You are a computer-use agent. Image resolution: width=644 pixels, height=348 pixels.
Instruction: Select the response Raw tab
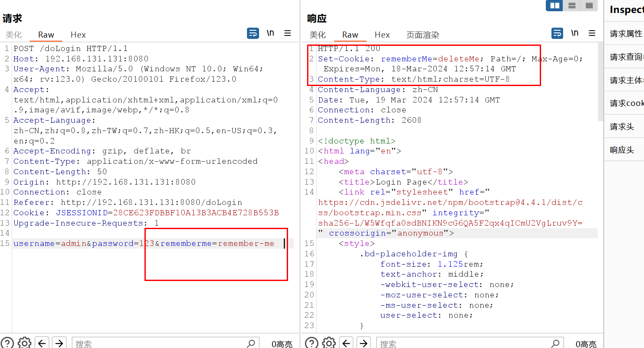click(350, 35)
